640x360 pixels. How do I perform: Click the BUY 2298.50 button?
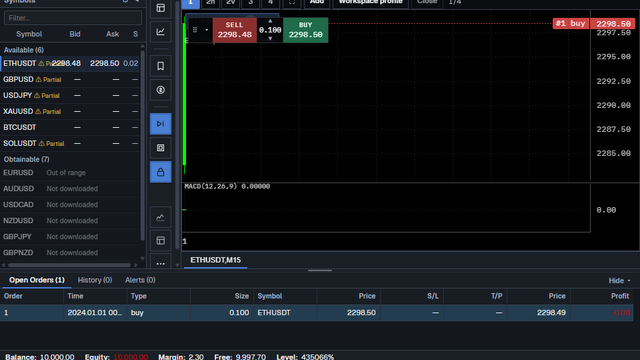click(305, 30)
